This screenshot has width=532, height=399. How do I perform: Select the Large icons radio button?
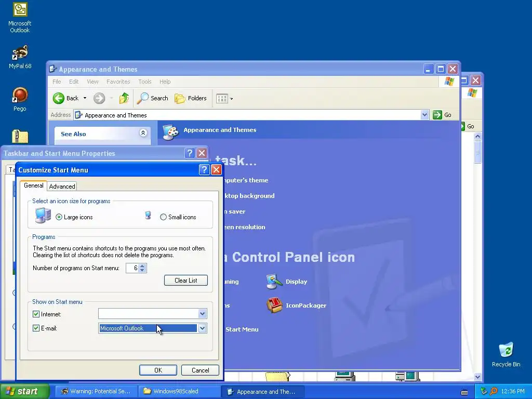coord(59,217)
